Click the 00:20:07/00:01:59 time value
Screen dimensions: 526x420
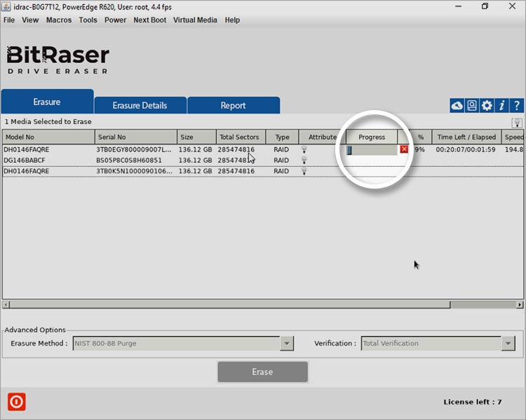[x=466, y=149]
